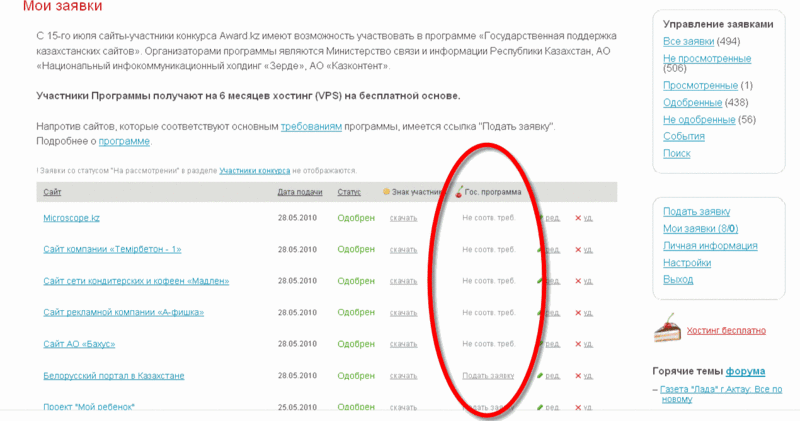This screenshot has height=421, width=800.
Task: Click date 25.05.2010 in Мой ребенок row
Action: point(297,407)
